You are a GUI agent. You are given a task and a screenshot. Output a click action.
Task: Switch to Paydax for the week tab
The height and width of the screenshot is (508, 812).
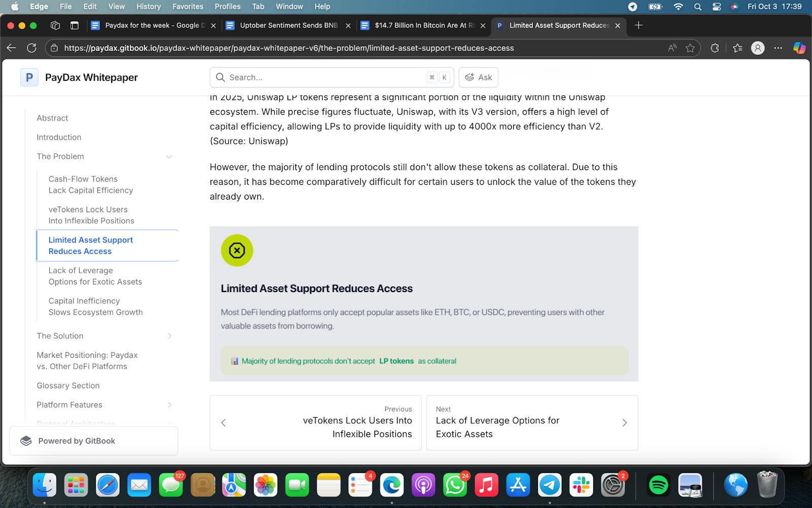154,25
